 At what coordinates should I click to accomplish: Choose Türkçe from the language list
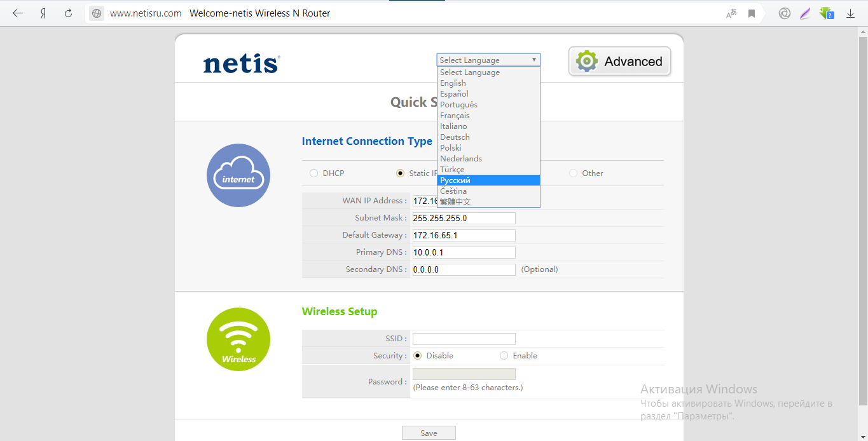point(488,170)
